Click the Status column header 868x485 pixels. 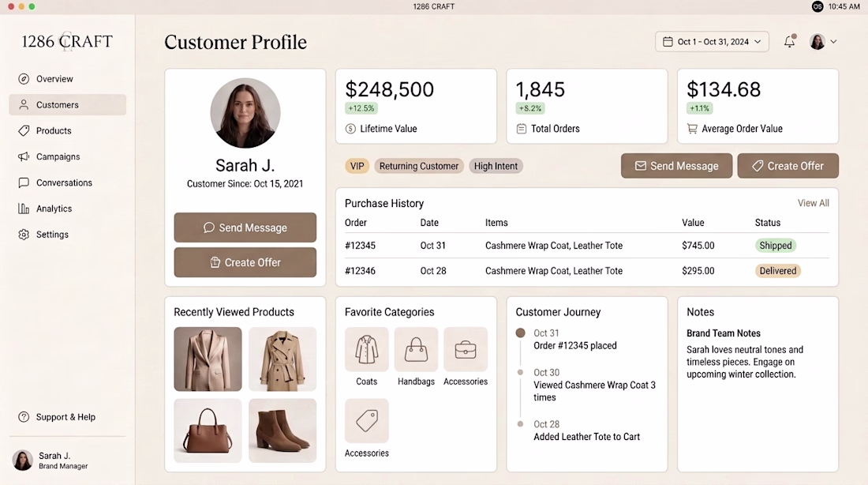[767, 223]
